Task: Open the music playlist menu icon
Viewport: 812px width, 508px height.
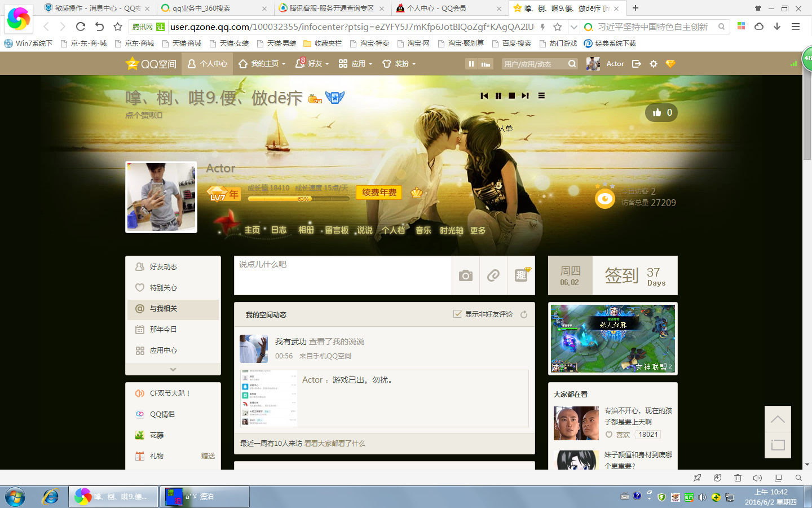Action: [x=541, y=96]
